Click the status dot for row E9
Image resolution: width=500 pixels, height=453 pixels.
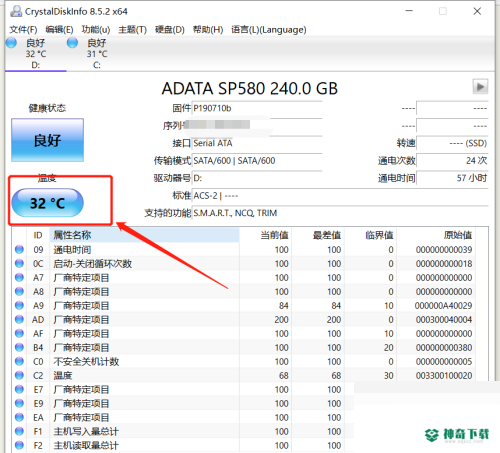19,404
